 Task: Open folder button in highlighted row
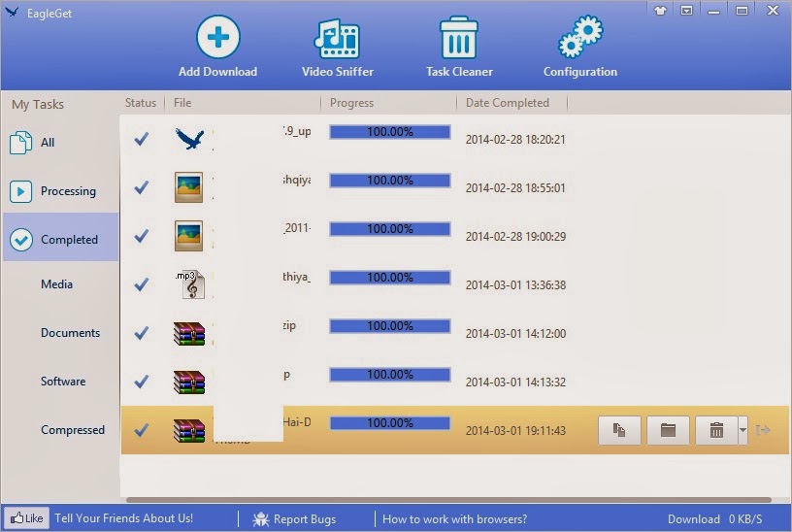pos(668,430)
